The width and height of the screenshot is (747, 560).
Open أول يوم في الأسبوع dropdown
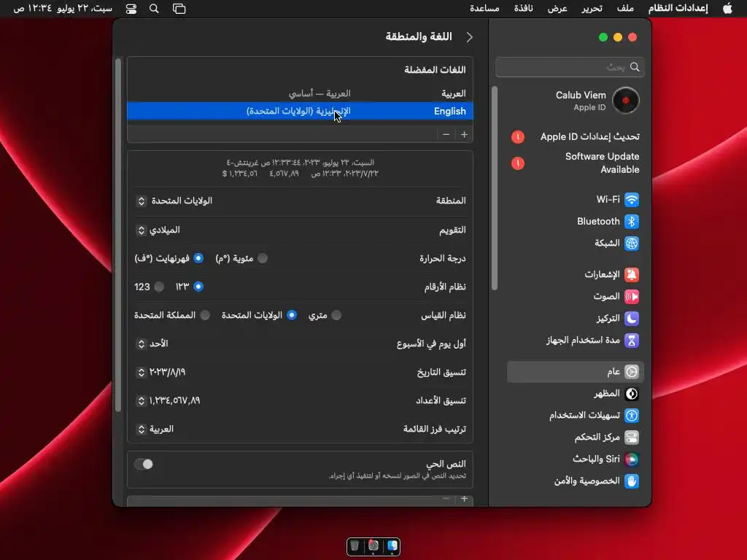point(152,344)
